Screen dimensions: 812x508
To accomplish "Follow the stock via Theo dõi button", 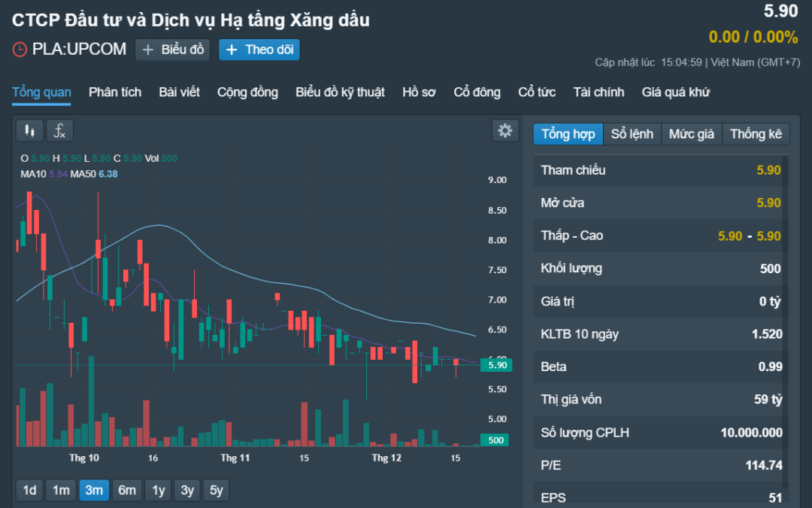I will pos(259,50).
